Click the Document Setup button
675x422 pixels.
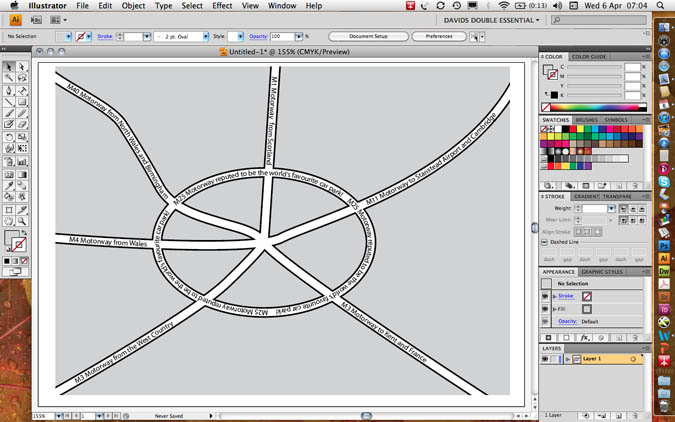tap(369, 36)
